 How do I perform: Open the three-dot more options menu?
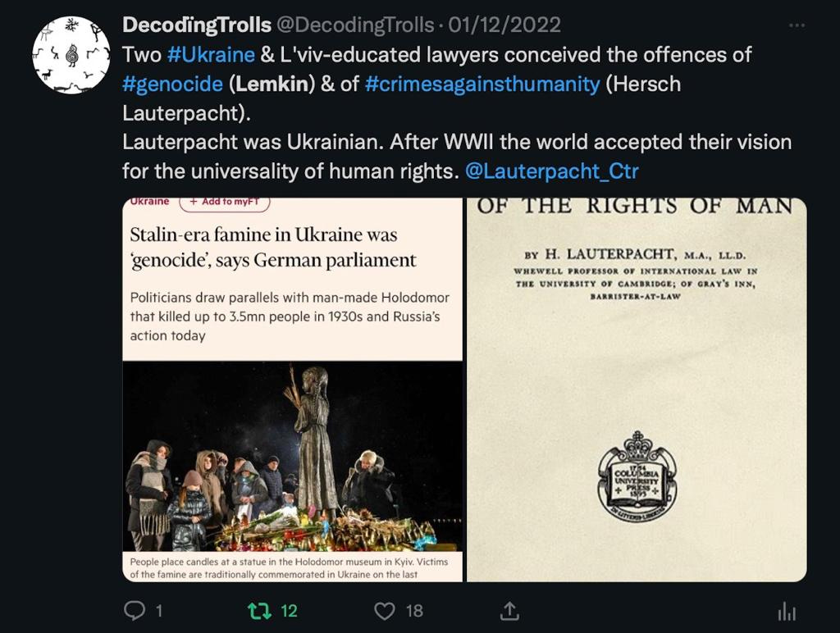[797, 25]
